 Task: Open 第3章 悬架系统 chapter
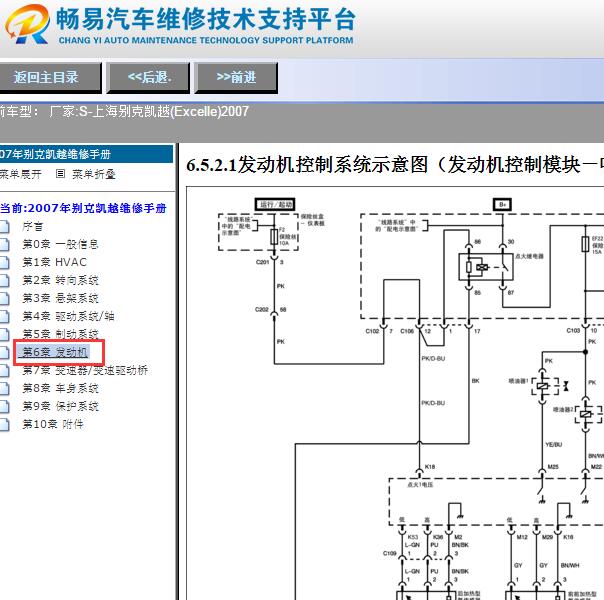pos(60,298)
